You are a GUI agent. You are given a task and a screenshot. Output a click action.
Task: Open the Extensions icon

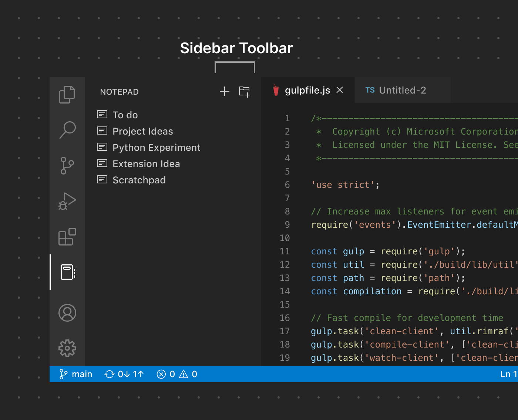tap(67, 237)
